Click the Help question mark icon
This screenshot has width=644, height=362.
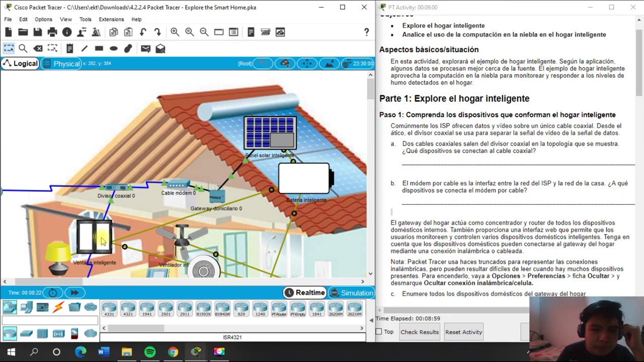366,32
